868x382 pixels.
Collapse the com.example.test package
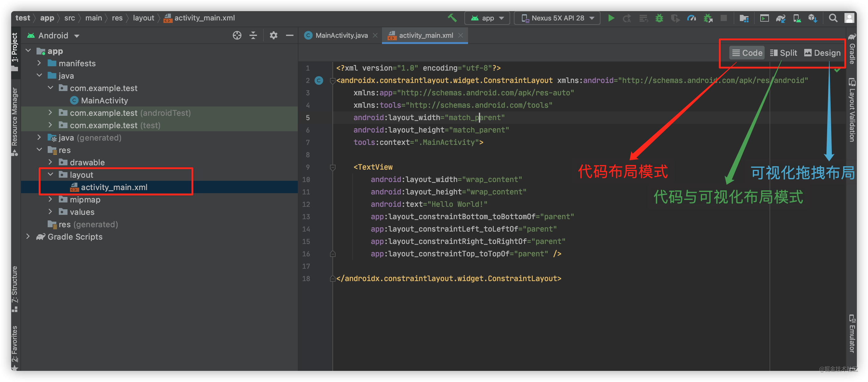click(50, 88)
